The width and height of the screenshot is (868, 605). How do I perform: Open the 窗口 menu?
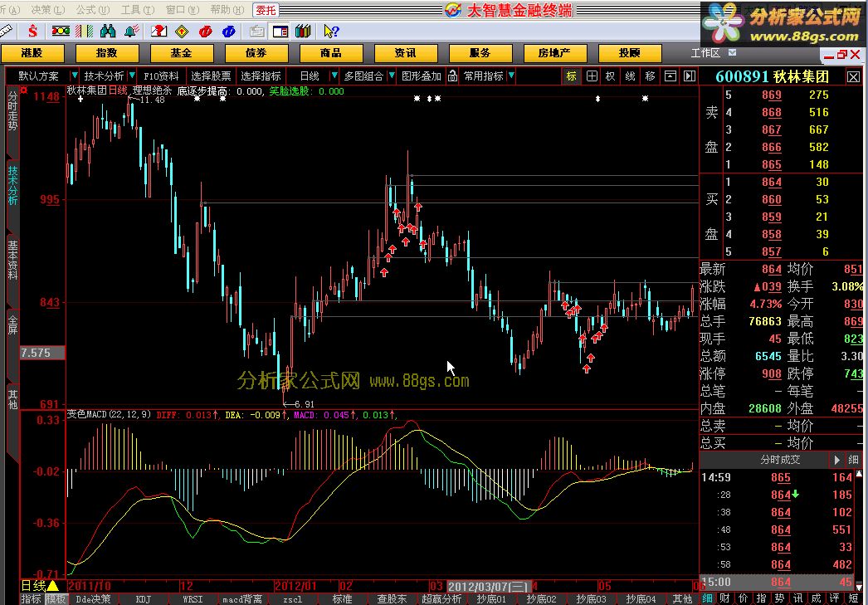coord(182,9)
